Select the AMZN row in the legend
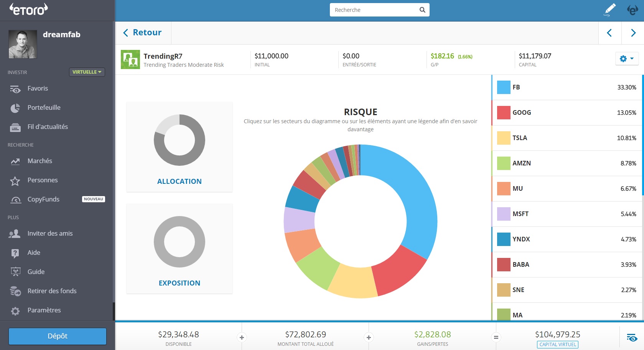Image resolution: width=644 pixels, height=350 pixels. 567,163
